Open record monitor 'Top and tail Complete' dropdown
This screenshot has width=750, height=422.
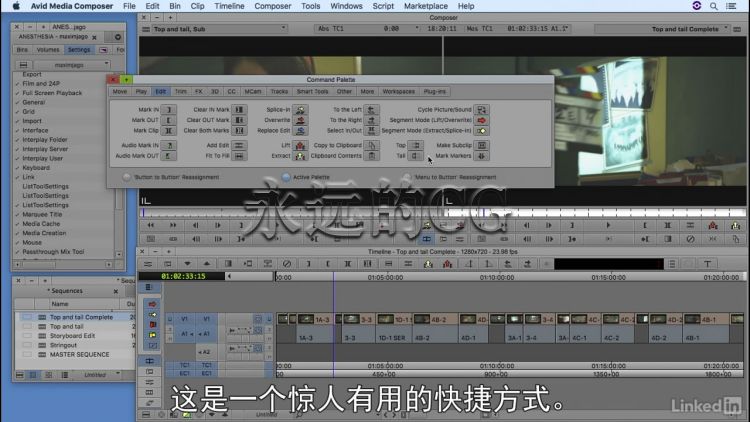click(662, 29)
